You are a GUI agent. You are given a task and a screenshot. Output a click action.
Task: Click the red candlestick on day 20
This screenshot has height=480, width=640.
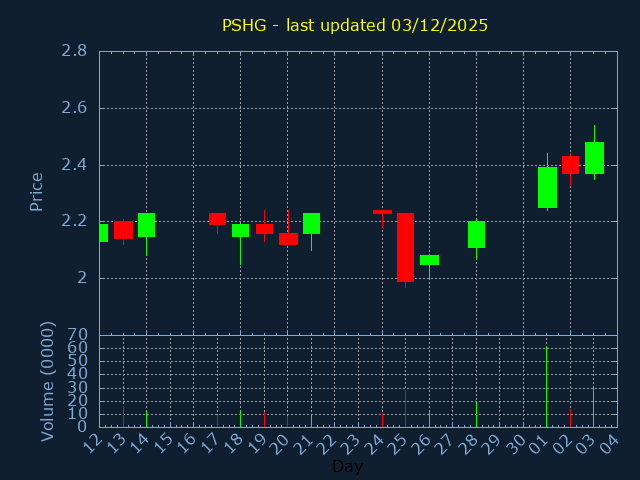(x=288, y=239)
